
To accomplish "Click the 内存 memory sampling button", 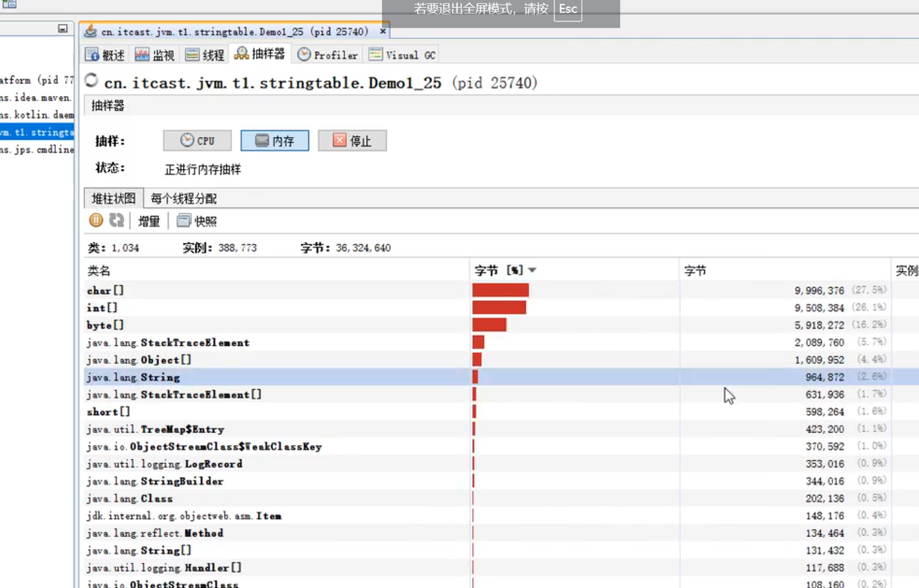I will [275, 141].
